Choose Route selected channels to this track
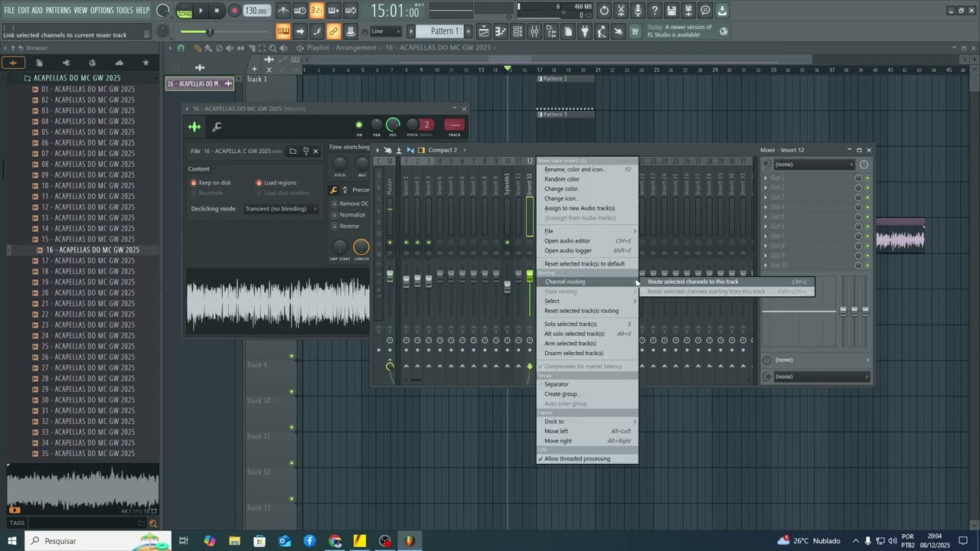 coord(727,282)
